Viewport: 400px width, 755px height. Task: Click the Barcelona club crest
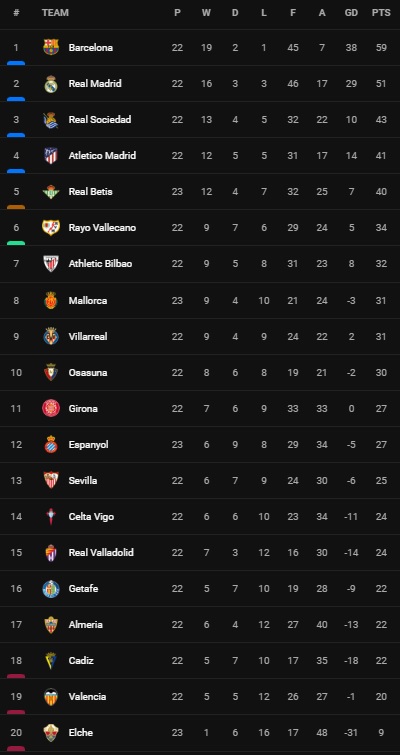point(51,47)
